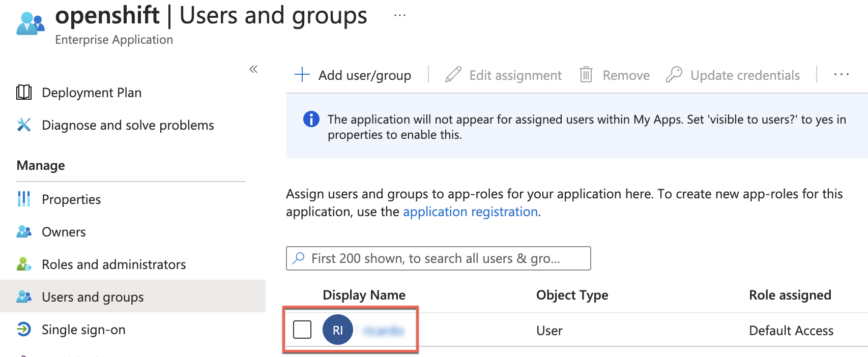Click the blue info icon in banner

coord(311,120)
